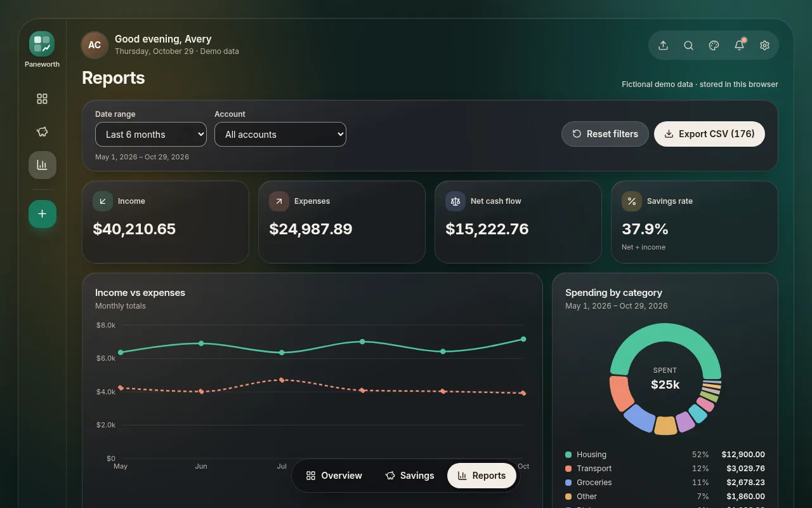
Task: Click the Income vs expenses chart title
Action: (140, 293)
